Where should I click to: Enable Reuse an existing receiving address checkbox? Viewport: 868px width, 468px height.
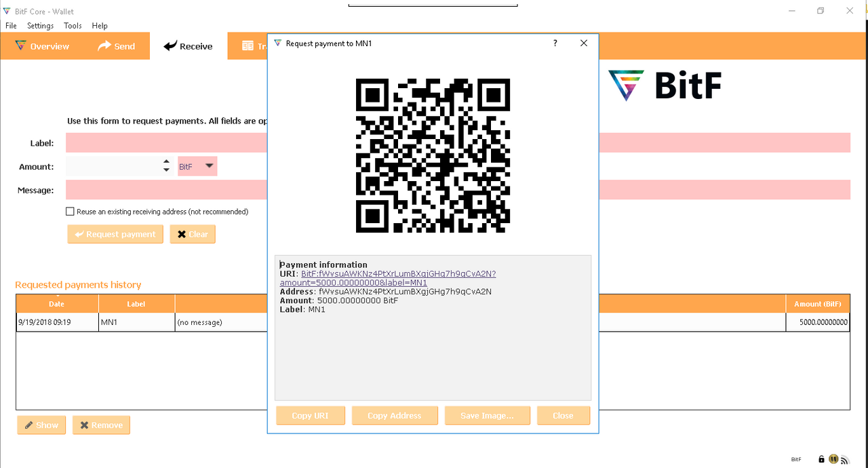coord(70,212)
